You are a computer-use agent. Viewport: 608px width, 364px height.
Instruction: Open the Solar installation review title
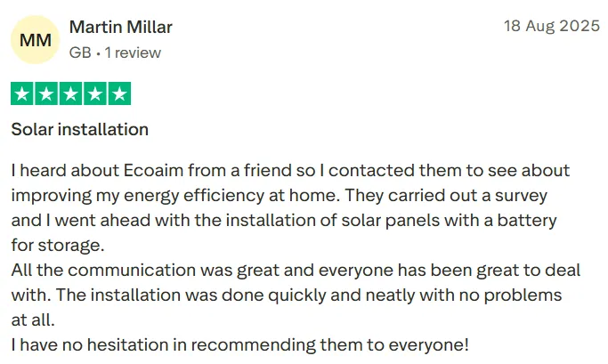pos(80,129)
